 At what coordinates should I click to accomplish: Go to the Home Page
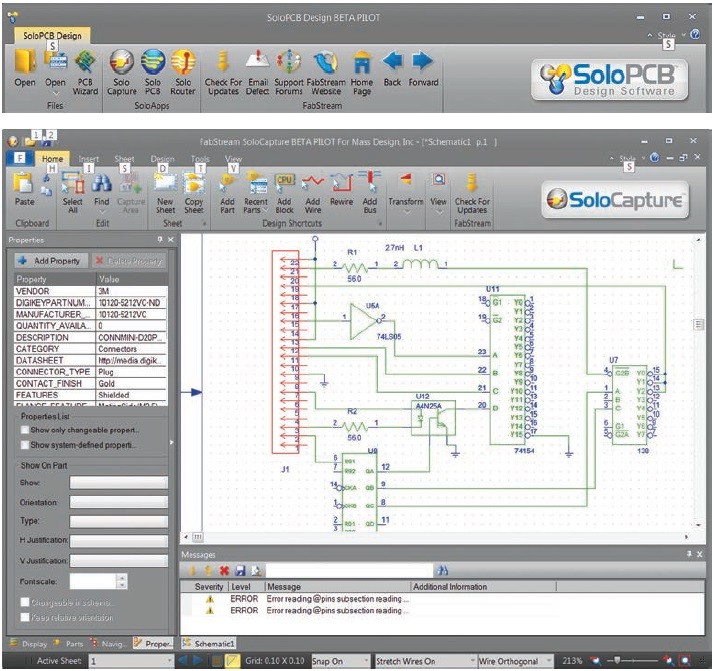tap(362, 73)
